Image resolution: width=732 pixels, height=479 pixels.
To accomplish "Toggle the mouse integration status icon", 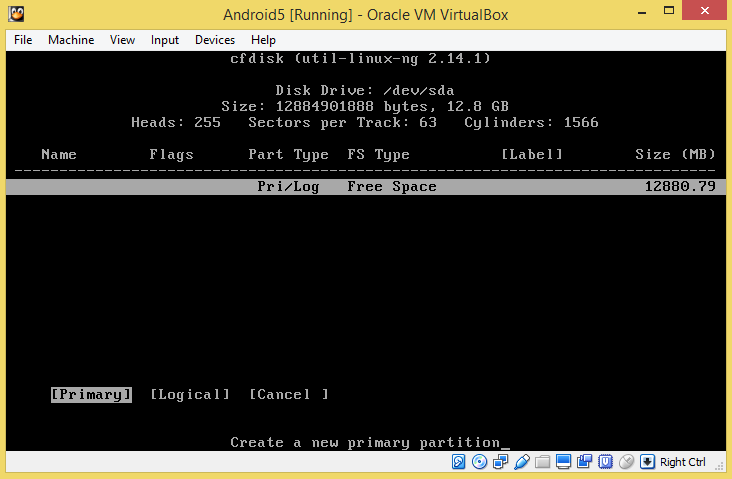I will pyautogui.click(x=626, y=462).
